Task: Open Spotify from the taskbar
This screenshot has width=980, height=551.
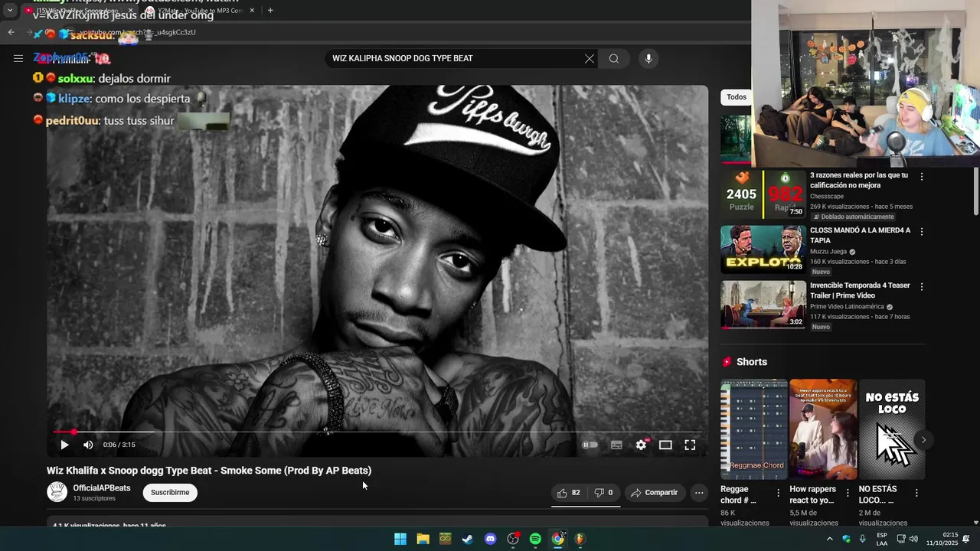Action: [535, 539]
